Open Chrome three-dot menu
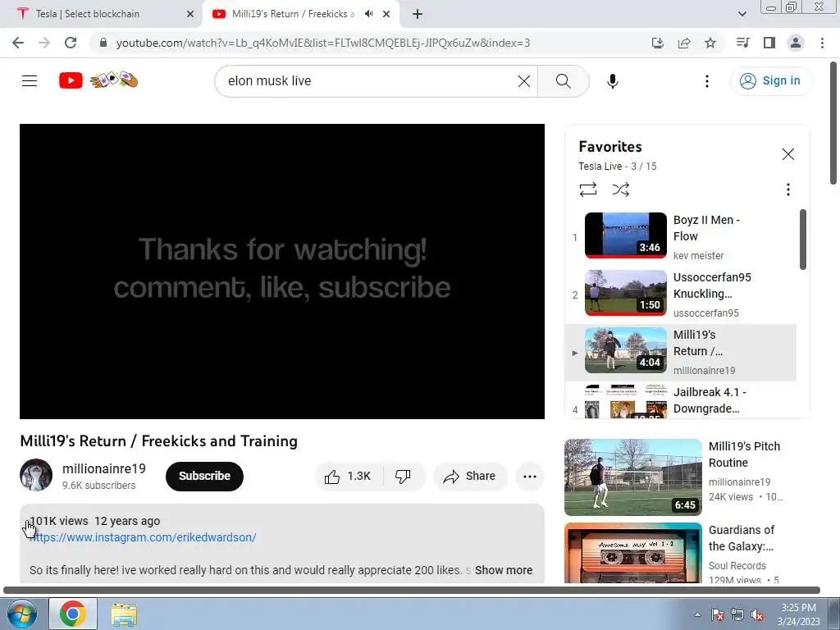This screenshot has height=630, width=840. click(822, 43)
